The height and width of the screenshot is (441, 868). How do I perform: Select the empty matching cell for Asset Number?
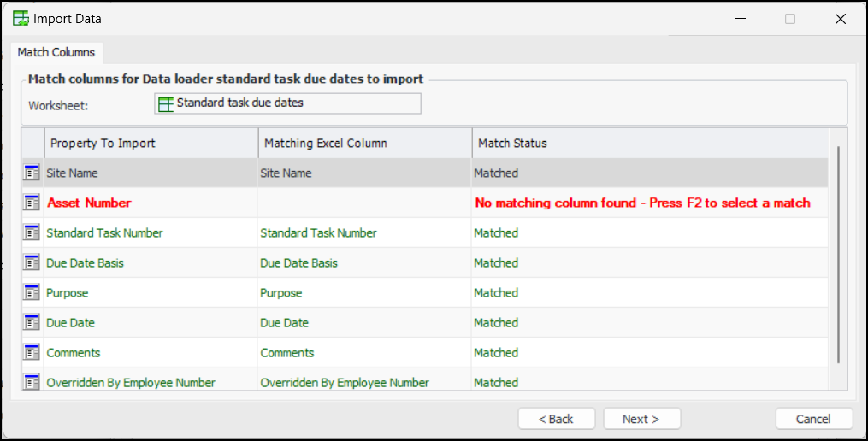[x=364, y=203]
